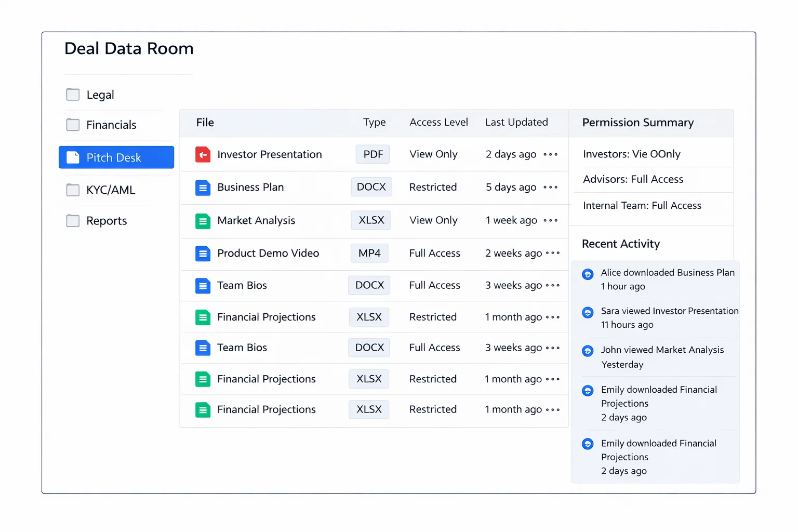Screen dimensions: 798x532
Task: Open the options menu for Business Plan
Action: (550, 188)
